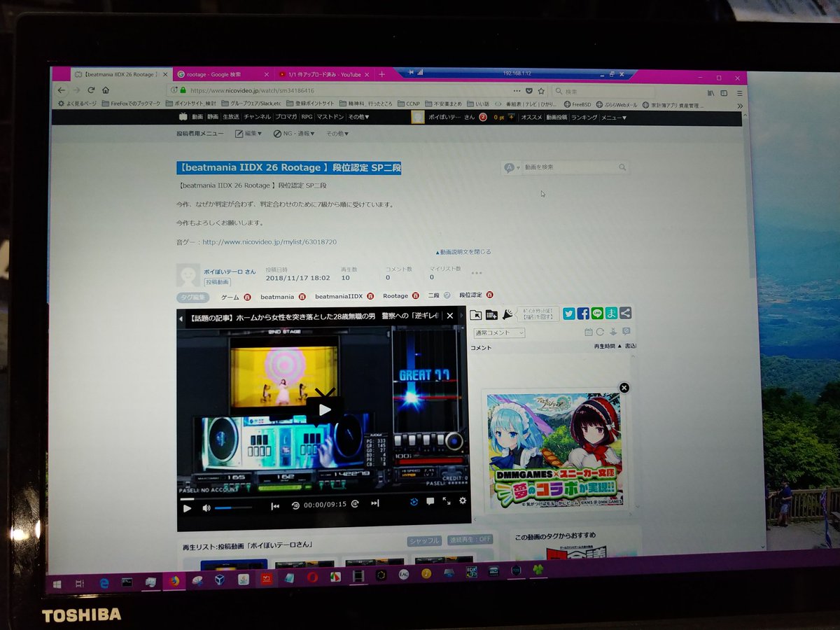Open a new Firefox tab

click(x=381, y=74)
